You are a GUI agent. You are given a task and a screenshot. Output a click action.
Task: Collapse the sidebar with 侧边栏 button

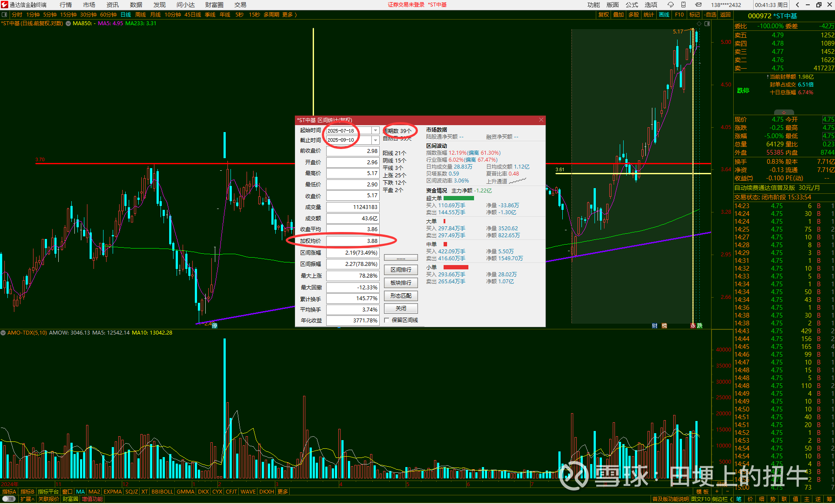[722, 499]
